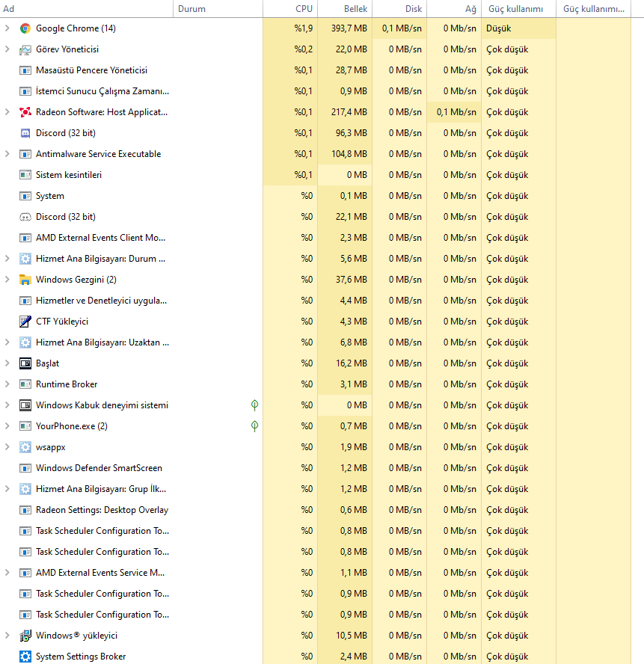Expand the Hizmet Ana Bilgisayarı: Durum row
Image resolution: width=644 pixels, height=664 pixels.
(x=7, y=259)
